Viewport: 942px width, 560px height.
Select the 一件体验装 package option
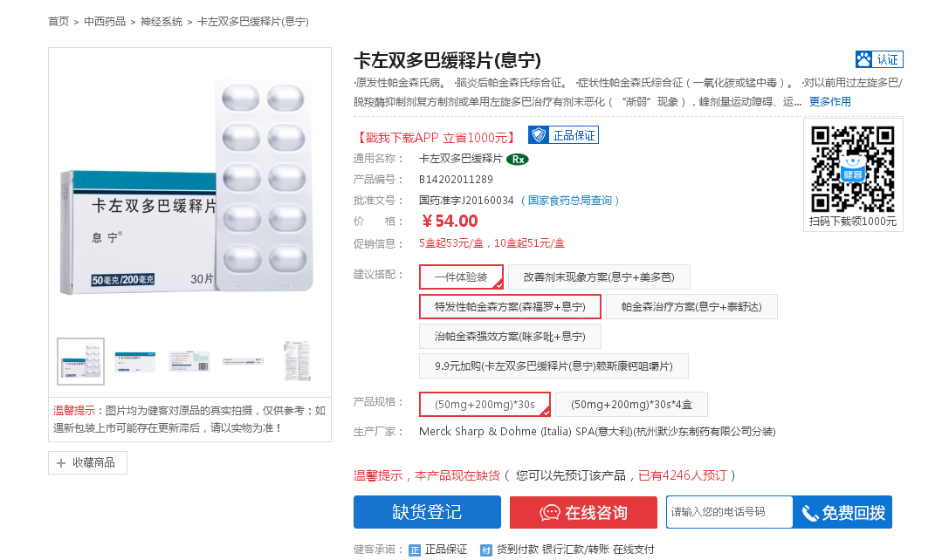coord(461,277)
